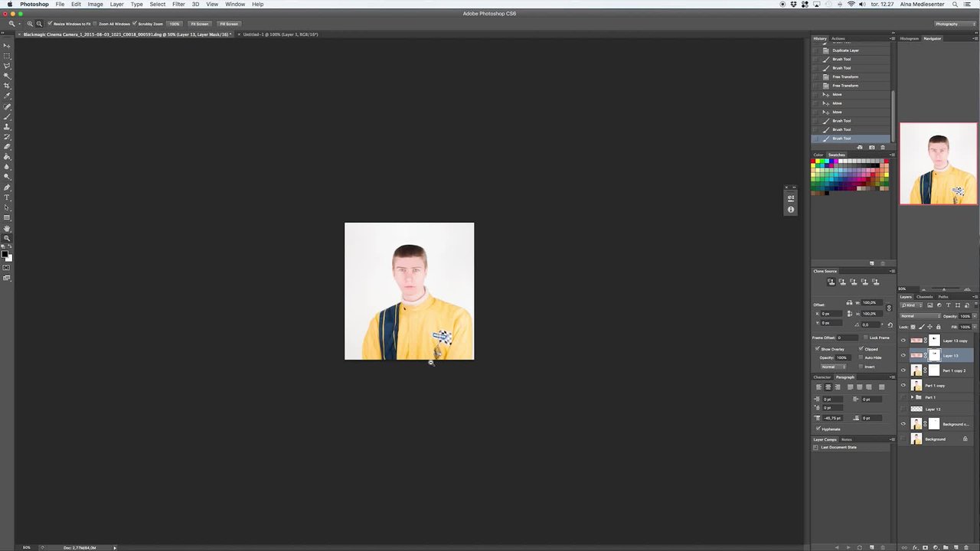Toggle the Show Overlay checkbox
Screen dimensions: 980x551
click(818, 349)
